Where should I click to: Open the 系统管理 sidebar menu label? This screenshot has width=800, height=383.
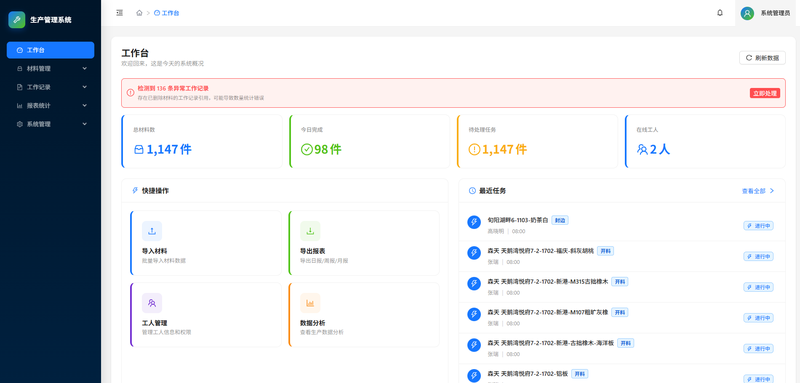[x=39, y=124]
